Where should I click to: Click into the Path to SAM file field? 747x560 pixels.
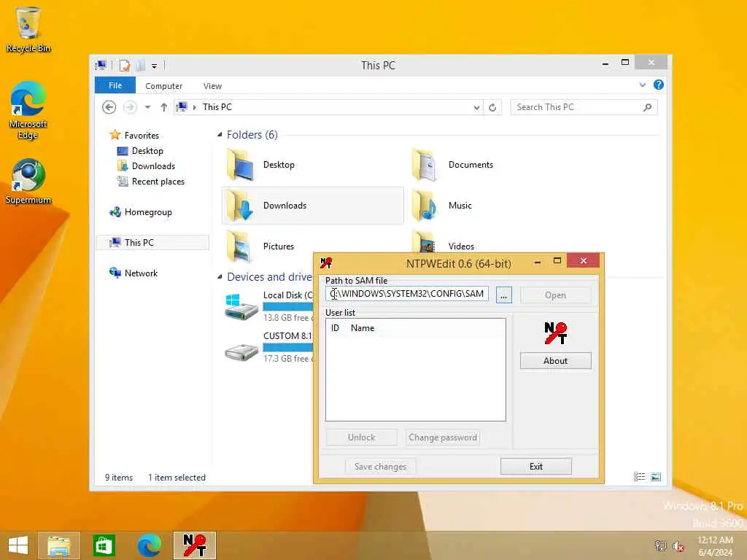click(407, 294)
